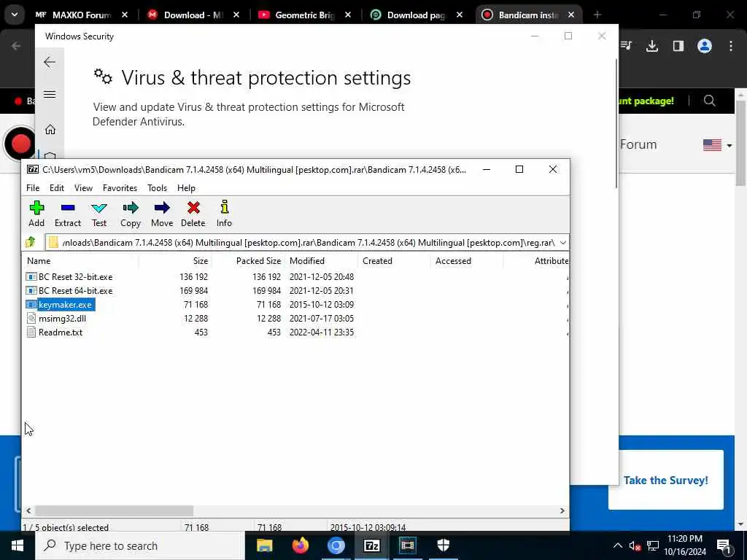
Task: Run the Test archive tool
Action: pos(99,214)
